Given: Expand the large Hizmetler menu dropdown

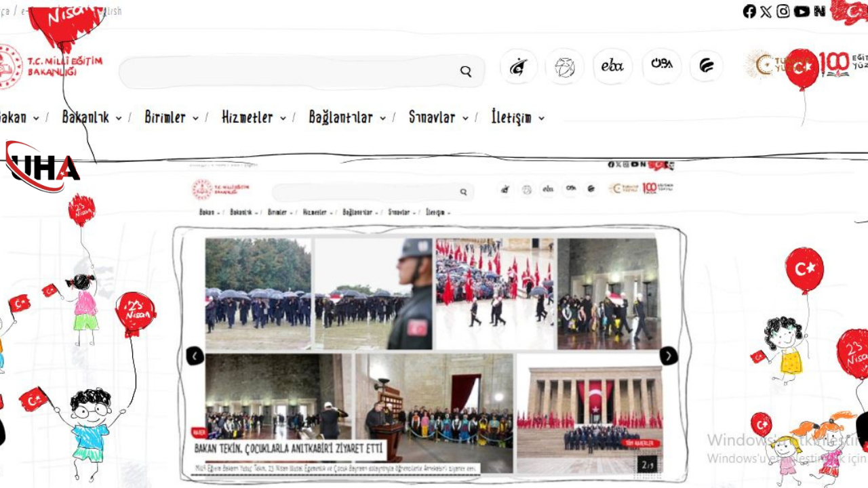Looking at the screenshot, I should pos(254,118).
